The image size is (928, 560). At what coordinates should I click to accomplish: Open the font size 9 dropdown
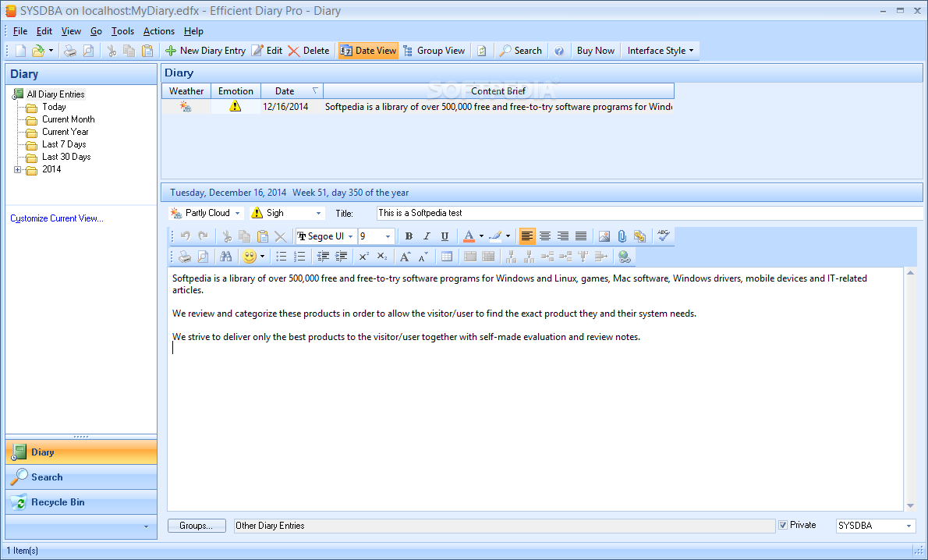tap(388, 236)
